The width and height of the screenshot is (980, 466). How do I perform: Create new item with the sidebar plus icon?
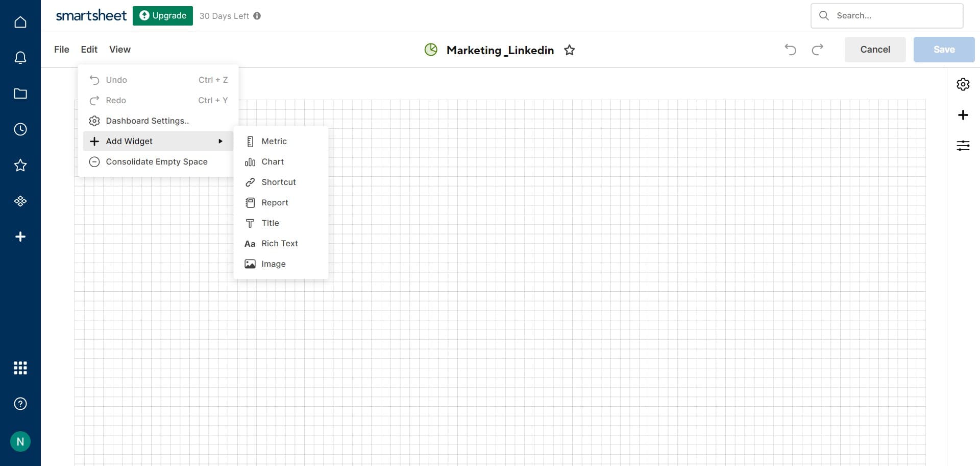click(x=20, y=236)
